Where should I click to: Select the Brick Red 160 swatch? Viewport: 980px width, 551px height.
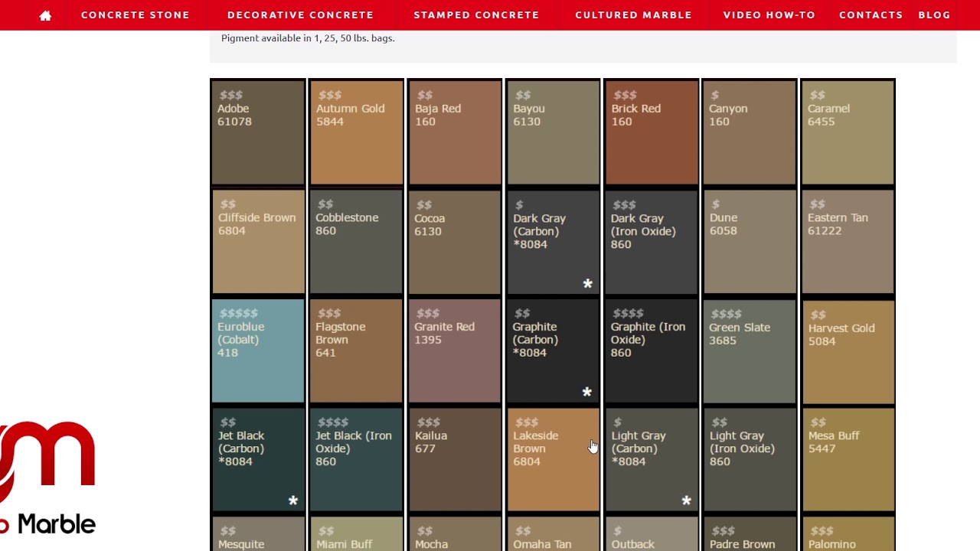point(652,132)
